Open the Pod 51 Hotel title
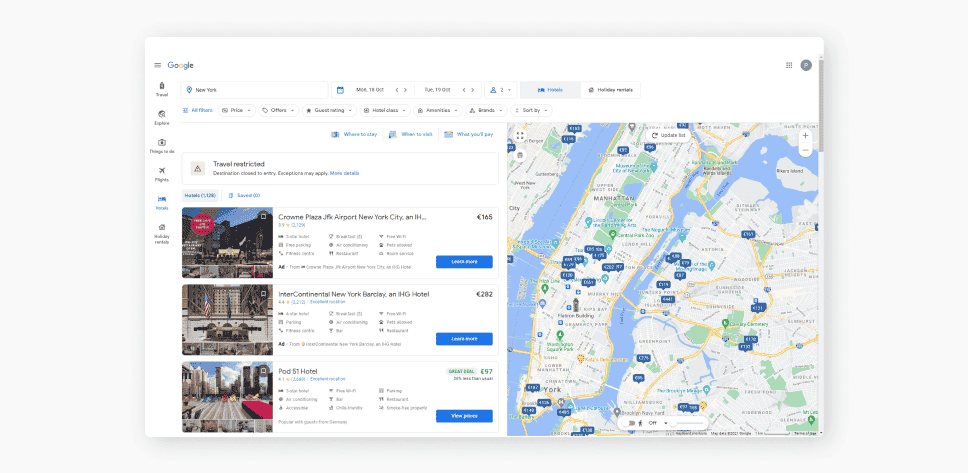This screenshot has width=968, height=473. point(298,371)
